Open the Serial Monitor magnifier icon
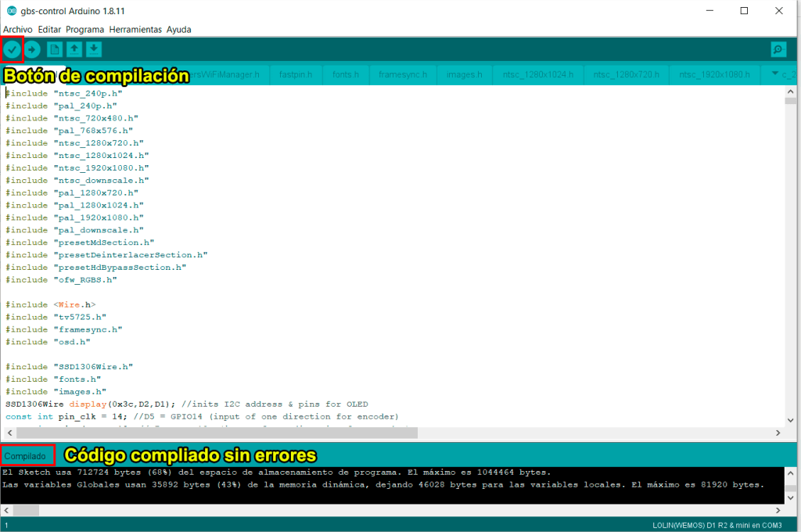 pos(778,49)
